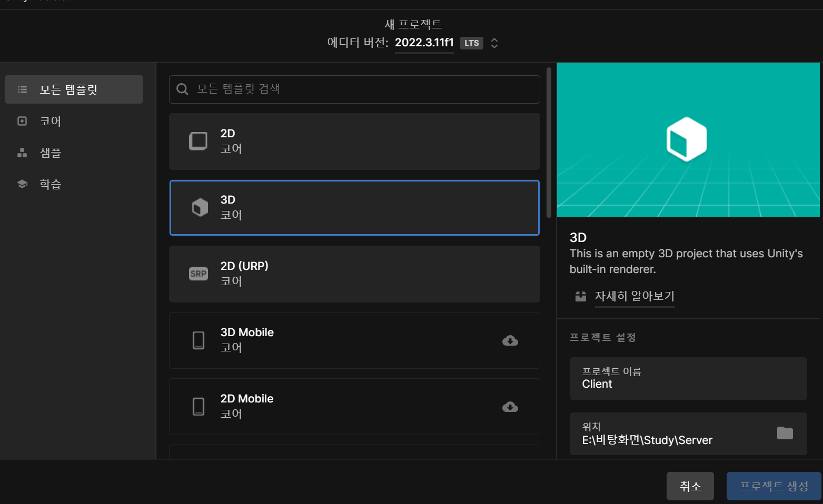Choose the 3D core template card

354,208
